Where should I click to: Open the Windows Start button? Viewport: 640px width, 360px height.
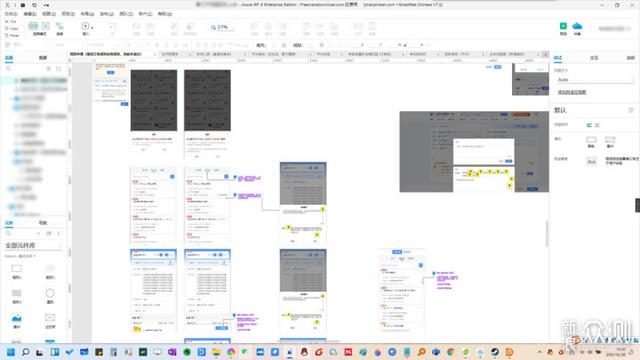point(11,352)
